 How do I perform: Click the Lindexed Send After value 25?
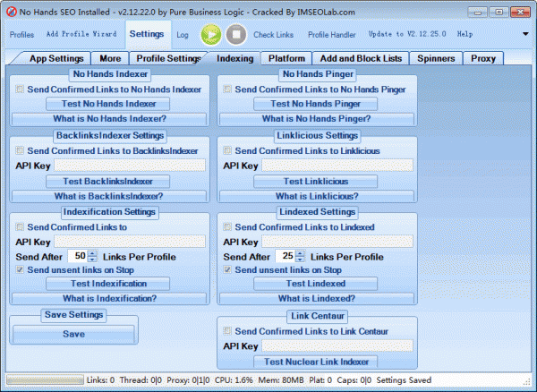tap(286, 256)
